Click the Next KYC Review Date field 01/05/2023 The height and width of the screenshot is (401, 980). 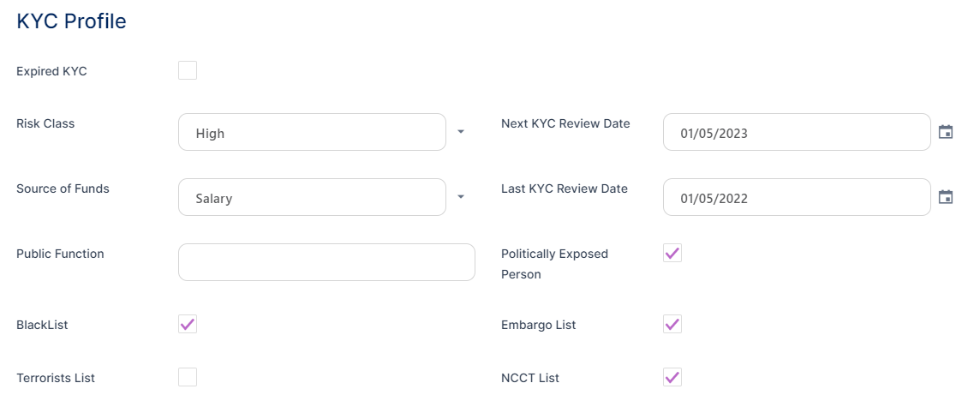(797, 133)
